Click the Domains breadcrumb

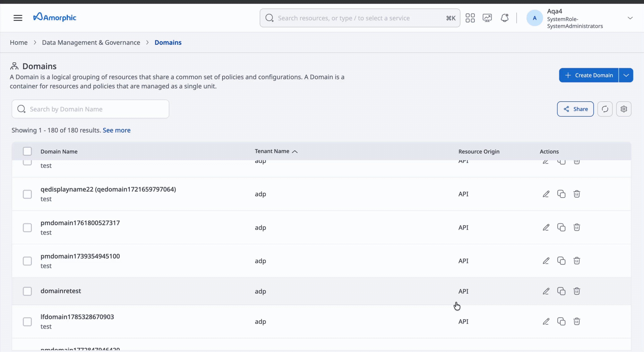(x=168, y=43)
